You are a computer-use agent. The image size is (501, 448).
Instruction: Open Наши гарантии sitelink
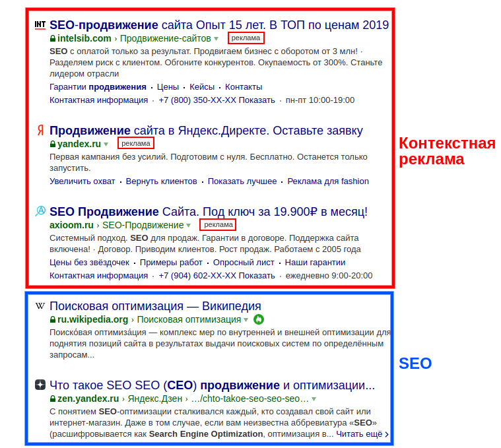click(x=315, y=262)
